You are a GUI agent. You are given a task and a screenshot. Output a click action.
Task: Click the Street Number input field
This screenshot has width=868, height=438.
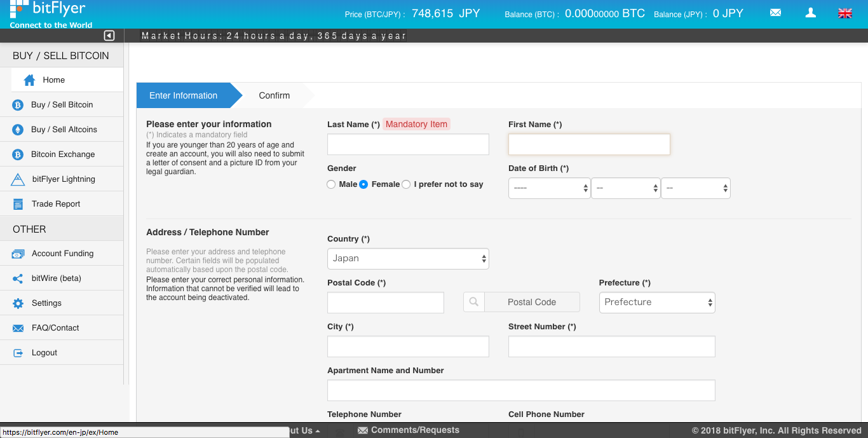pyautogui.click(x=612, y=346)
